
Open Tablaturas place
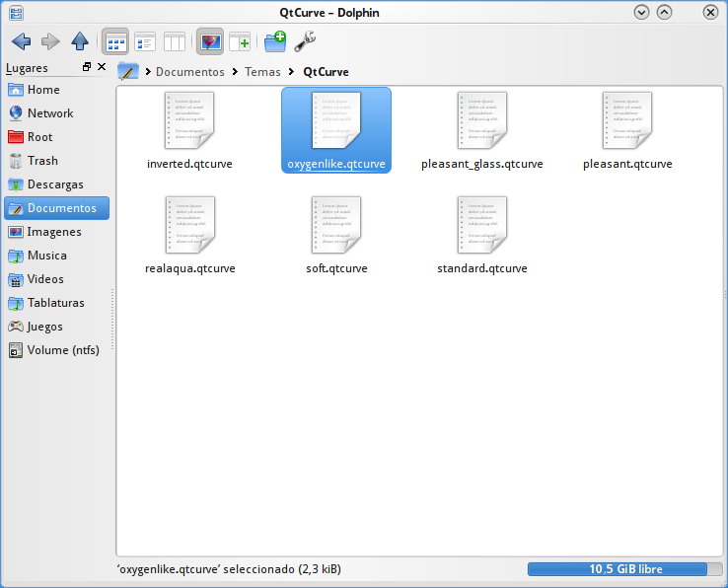pyautogui.click(x=56, y=303)
